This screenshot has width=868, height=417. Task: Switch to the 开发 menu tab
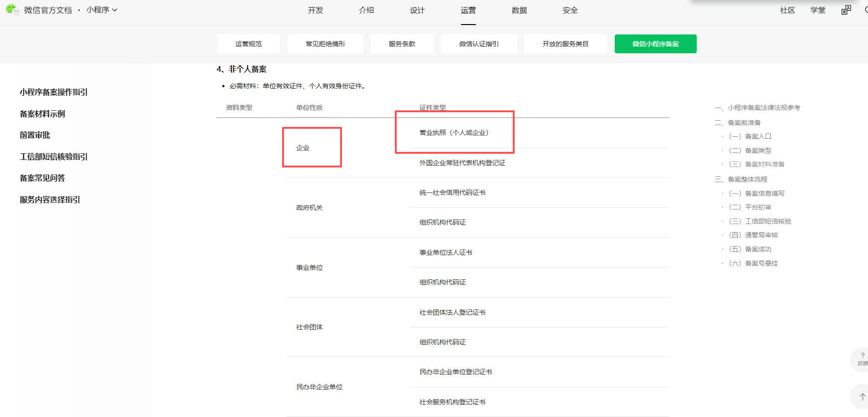316,10
